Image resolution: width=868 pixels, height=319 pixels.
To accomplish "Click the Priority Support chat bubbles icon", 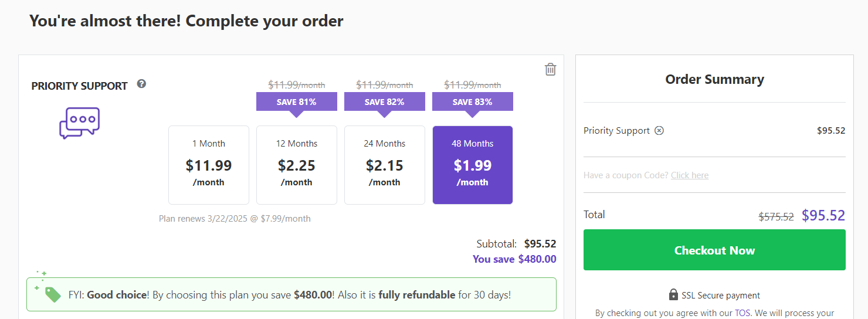I will pos(80,123).
